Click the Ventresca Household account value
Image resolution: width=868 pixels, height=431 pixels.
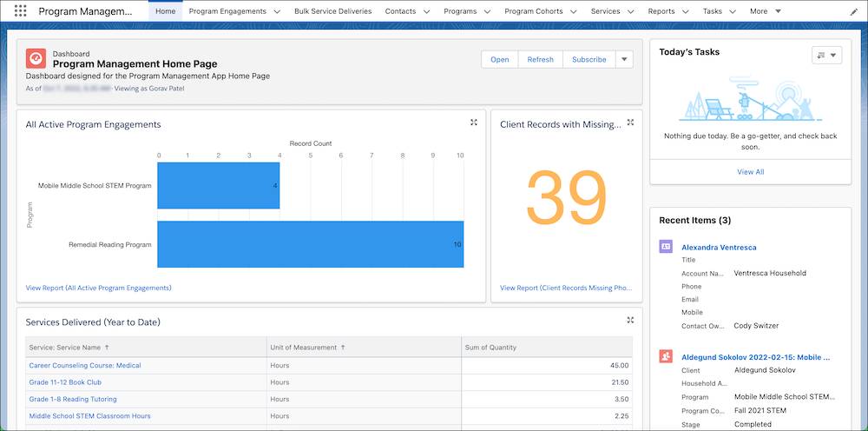click(770, 273)
